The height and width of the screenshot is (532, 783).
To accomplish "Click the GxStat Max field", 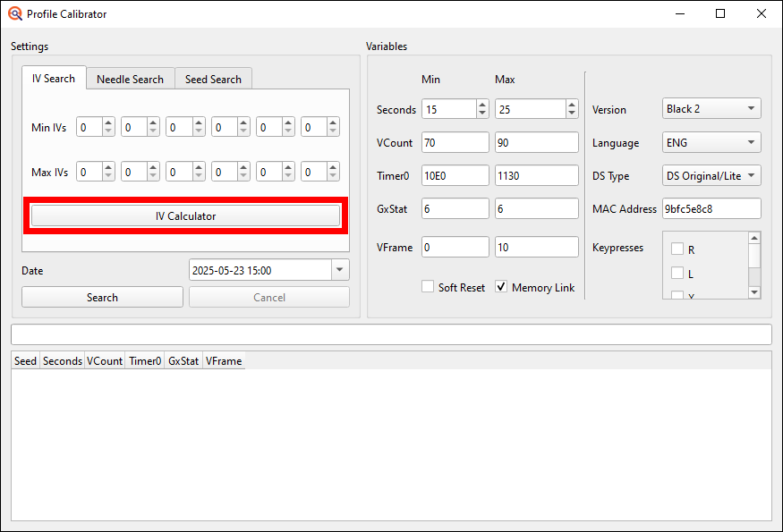I will point(537,208).
